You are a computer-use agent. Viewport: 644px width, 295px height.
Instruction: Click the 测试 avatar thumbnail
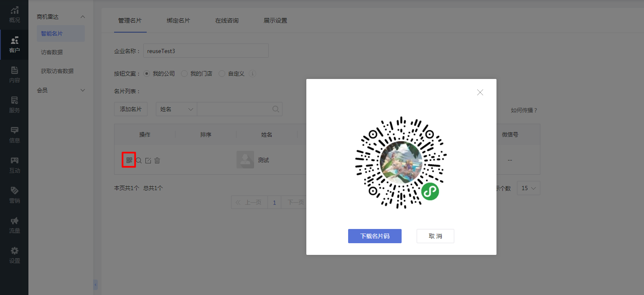(245, 160)
